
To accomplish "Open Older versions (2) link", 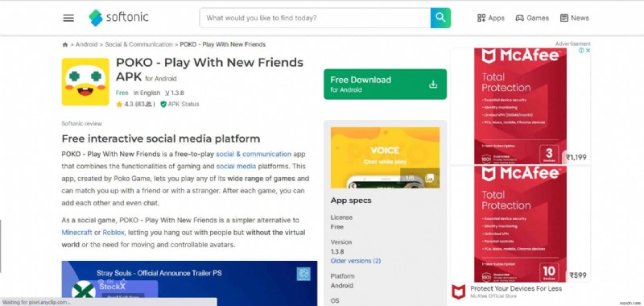I will 356,261.
